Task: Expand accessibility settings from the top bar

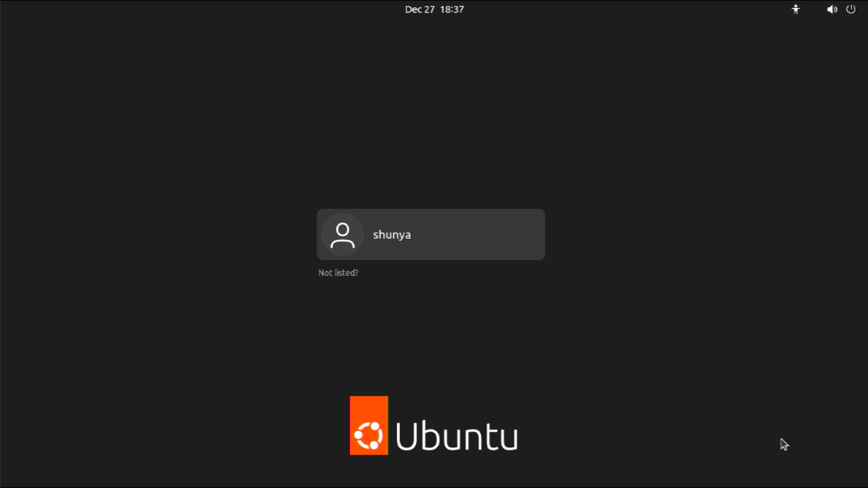Action: [x=795, y=9]
